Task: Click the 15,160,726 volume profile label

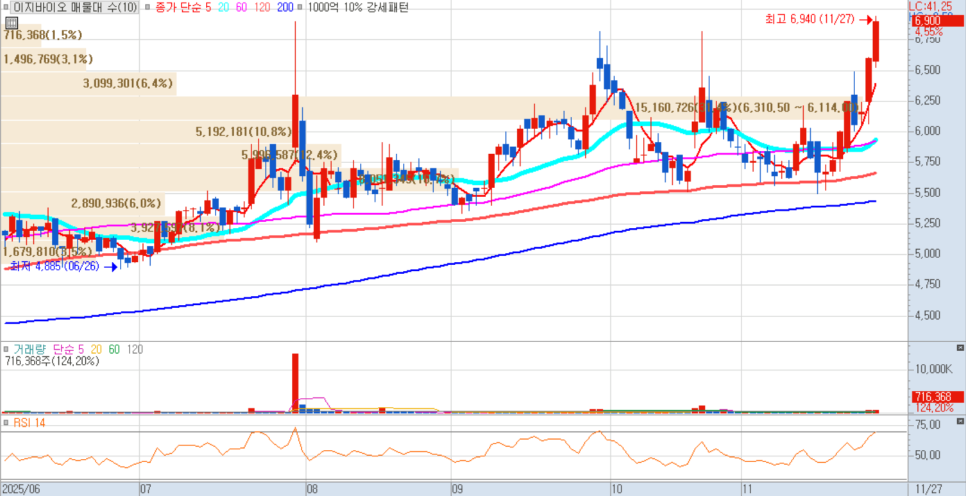Action: tap(747, 108)
